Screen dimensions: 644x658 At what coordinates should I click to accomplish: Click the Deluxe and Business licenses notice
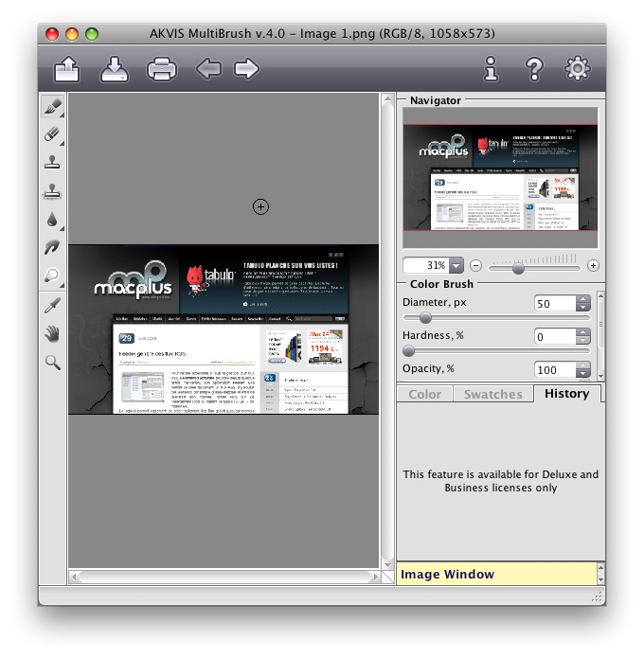(x=500, y=481)
